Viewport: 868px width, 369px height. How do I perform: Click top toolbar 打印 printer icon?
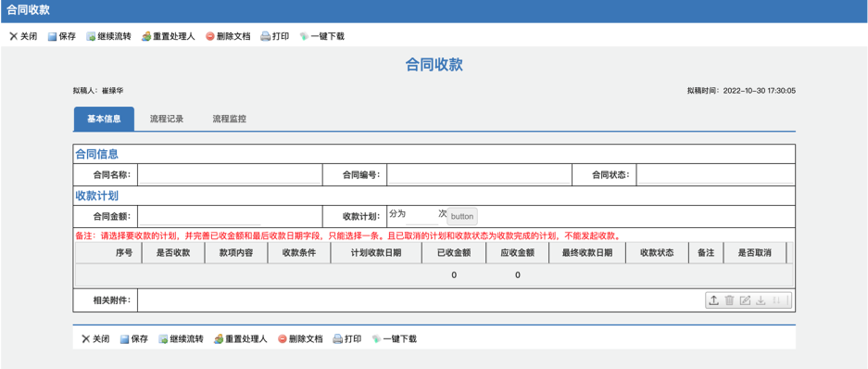click(x=265, y=36)
